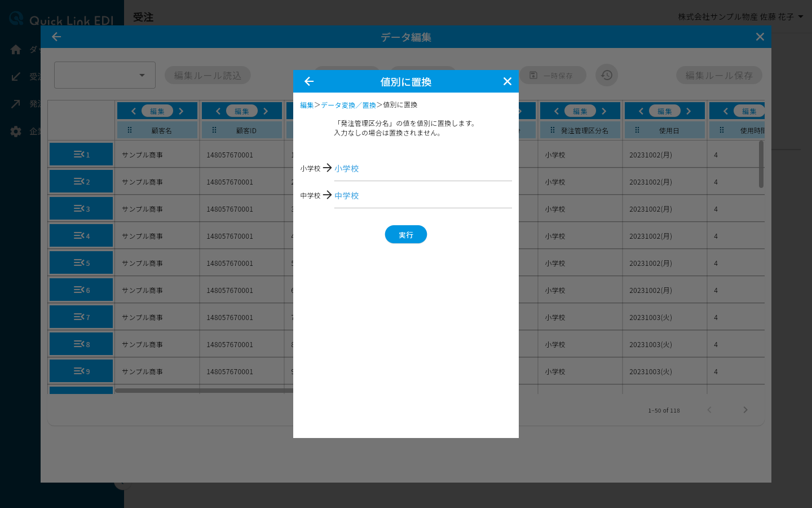Viewport: 812px width, 508px height.
Task: Open row 8 menu button
Action: click(81, 344)
